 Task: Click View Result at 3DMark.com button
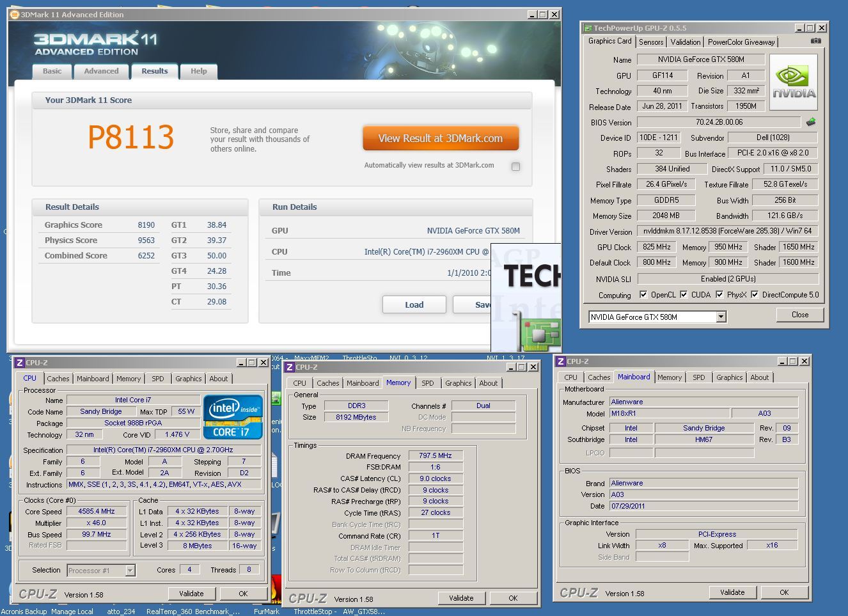(441, 138)
